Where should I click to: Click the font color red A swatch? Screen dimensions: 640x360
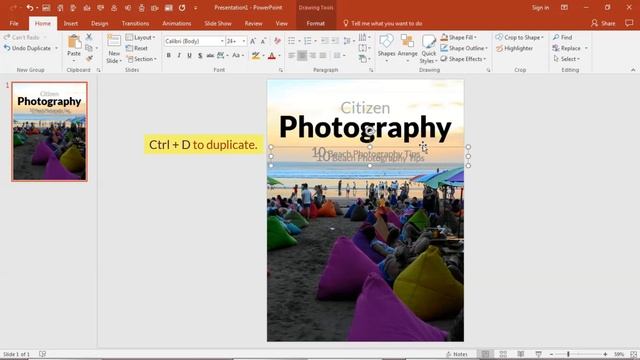pyautogui.click(x=272, y=56)
